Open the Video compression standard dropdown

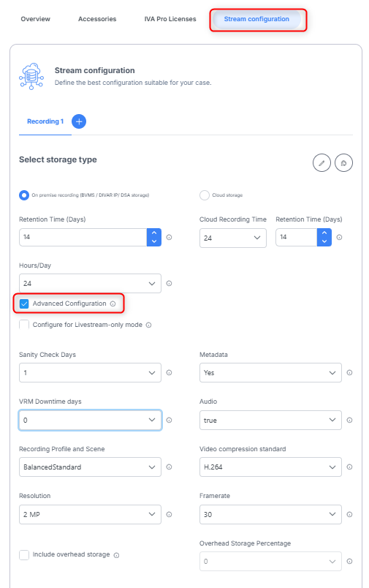270,467
